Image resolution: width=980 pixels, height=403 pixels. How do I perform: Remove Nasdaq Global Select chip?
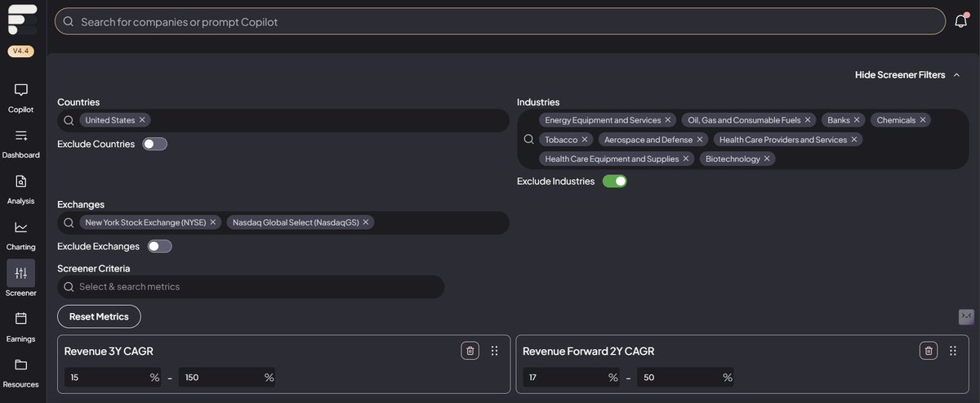click(366, 222)
